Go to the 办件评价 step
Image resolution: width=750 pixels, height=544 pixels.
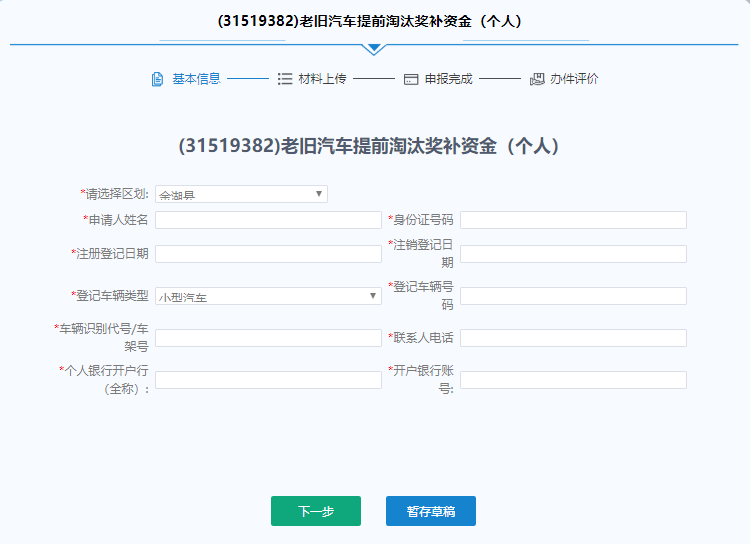(574, 79)
